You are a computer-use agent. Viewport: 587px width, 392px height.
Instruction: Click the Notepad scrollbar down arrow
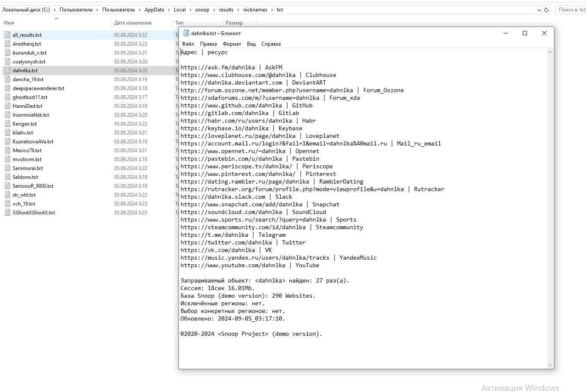coord(550,365)
